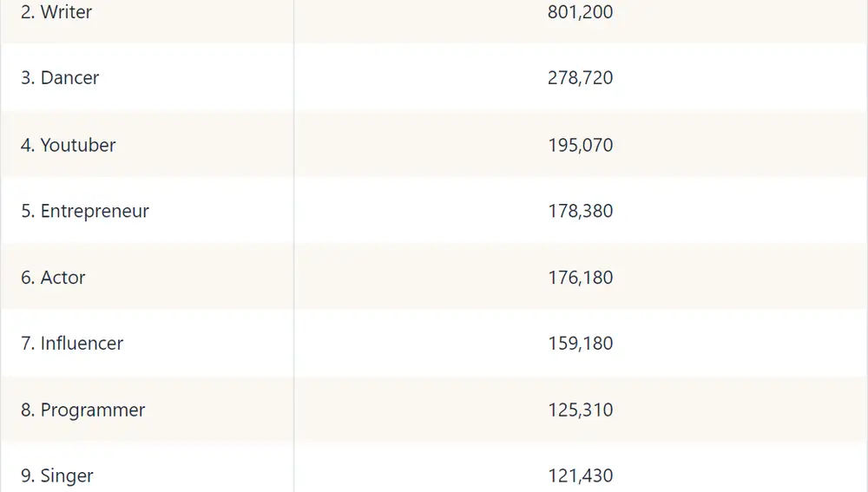Click the 195,070 value for Youtuber

pyautogui.click(x=580, y=145)
